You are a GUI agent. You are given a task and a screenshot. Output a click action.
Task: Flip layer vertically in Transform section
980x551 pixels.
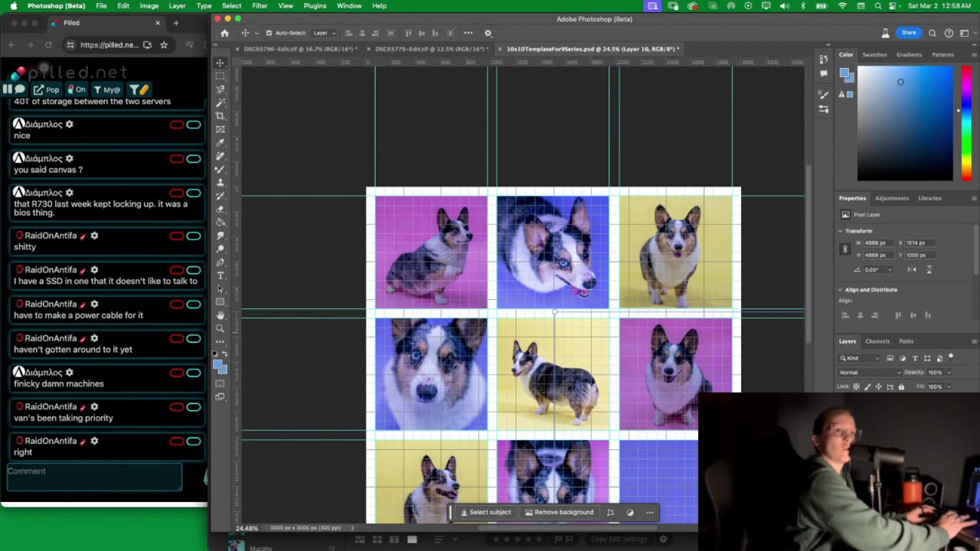(929, 269)
